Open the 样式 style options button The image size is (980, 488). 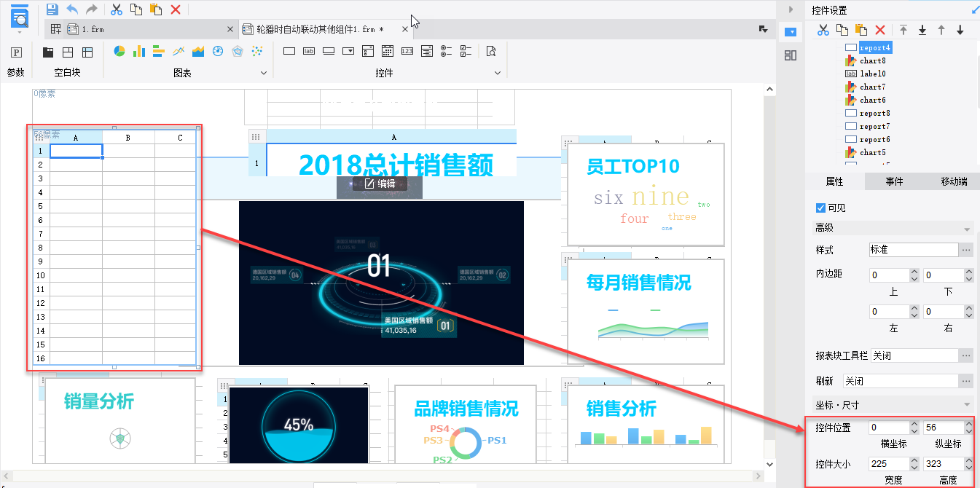pos(966,250)
